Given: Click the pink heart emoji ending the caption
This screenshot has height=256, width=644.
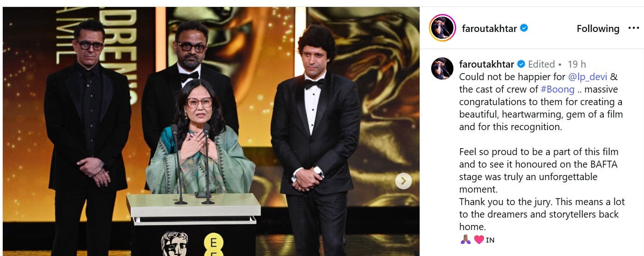Looking at the screenshot, I should point(479,240).
